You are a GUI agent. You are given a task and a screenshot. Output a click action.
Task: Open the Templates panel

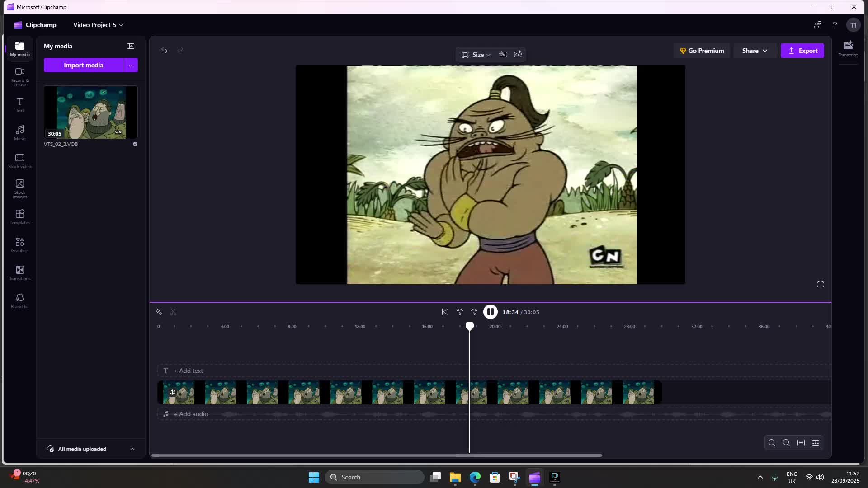(19, 217)
